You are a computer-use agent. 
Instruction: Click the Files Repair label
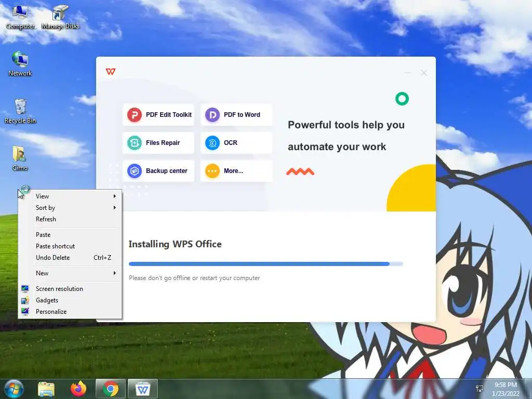pyautogui.click(x=163, y=143)
